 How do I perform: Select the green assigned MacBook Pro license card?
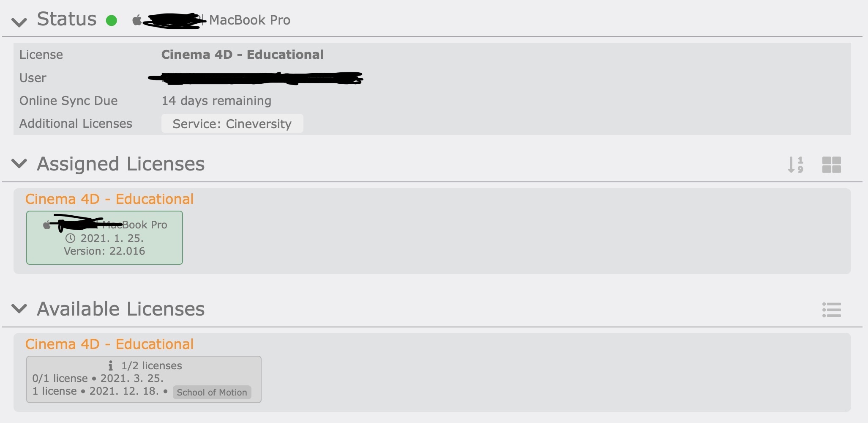coord(104,238)
